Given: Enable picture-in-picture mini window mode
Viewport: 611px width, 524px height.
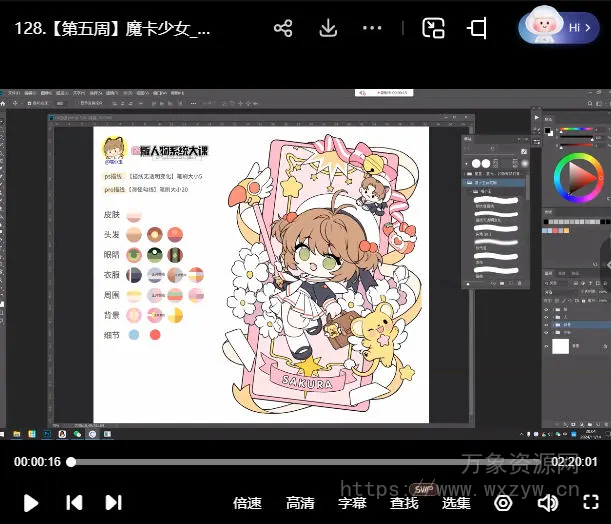Looking at the screenshot, I should (433, 28).
